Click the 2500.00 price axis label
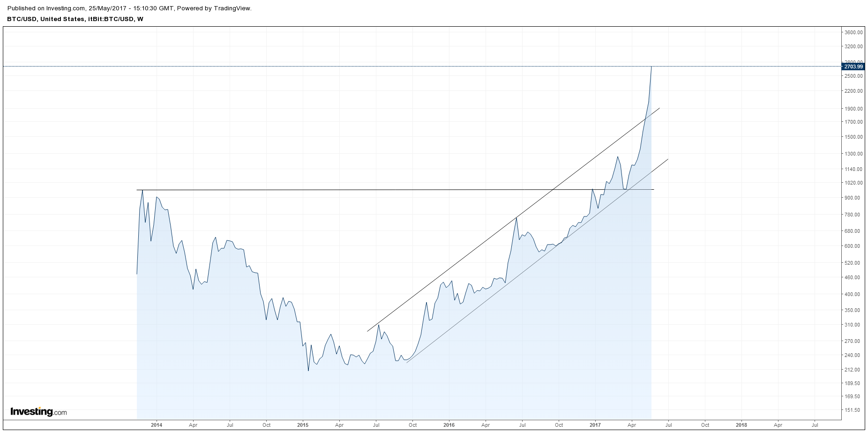868x431 pixels. pyautogui.click(x=853, y=76)
